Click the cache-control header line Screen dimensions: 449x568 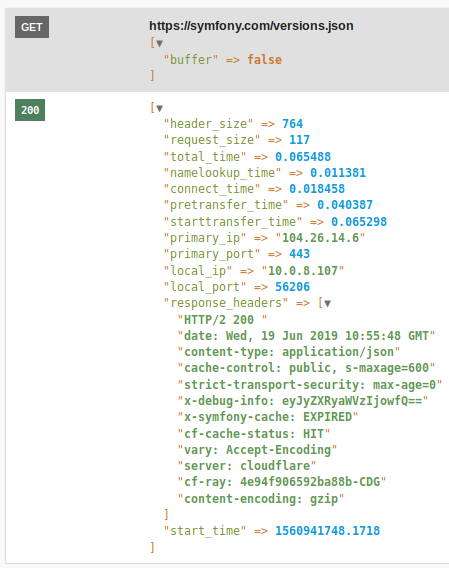tap(306, 368)
